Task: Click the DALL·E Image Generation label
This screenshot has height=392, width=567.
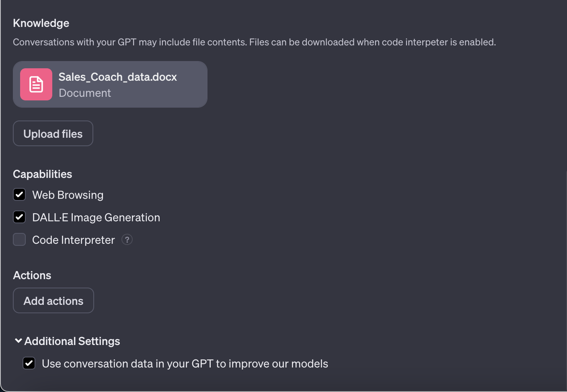Action: pyautogui.click(x=96, y=218)
